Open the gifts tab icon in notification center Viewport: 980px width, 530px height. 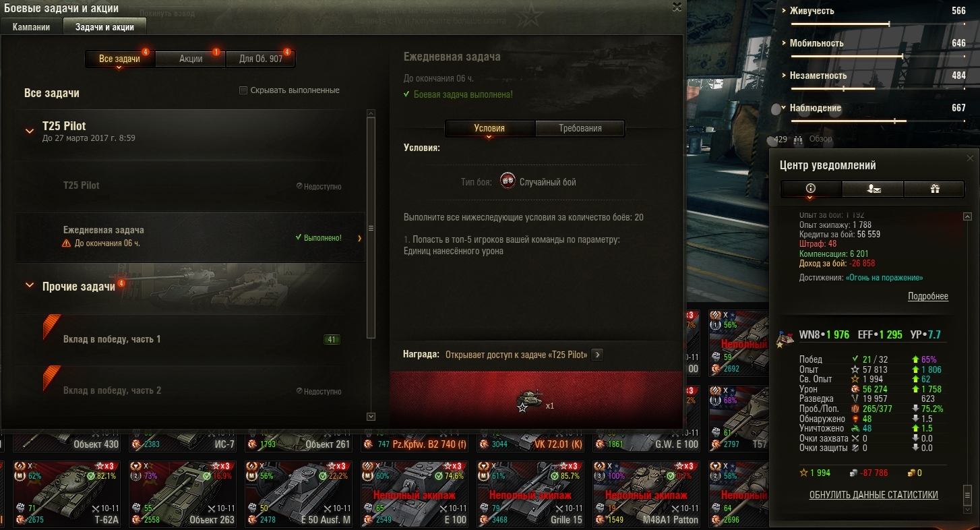(x=935, y=189)
